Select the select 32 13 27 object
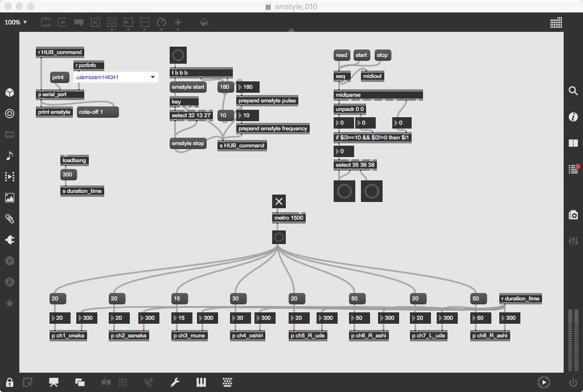Viewport: 583px width, 392px height. (191, 115)
